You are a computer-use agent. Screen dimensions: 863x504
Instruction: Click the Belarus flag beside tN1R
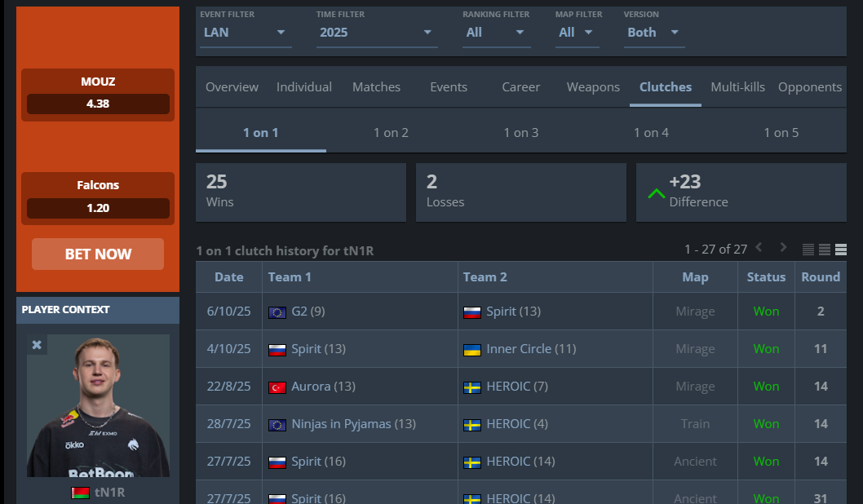coord(81,493)
